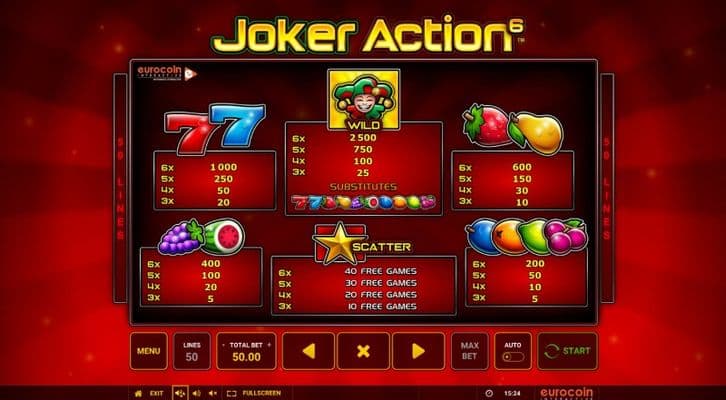
Task: Mute sound with the low speaker icon
Action: (x=213, y=394)
